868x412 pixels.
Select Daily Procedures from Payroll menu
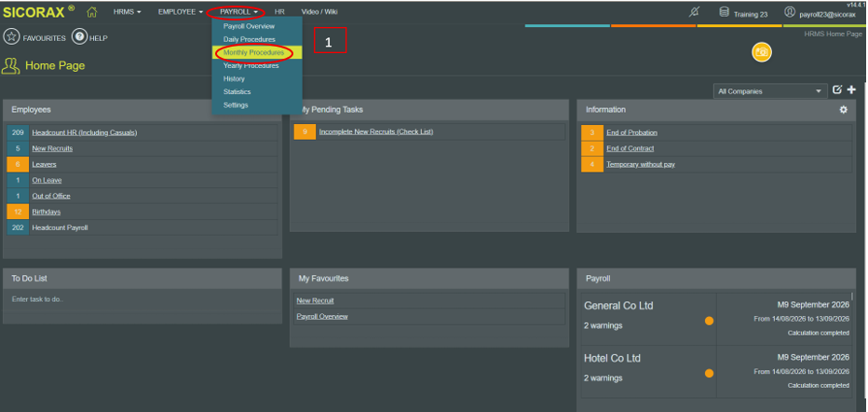pos(249,39)
